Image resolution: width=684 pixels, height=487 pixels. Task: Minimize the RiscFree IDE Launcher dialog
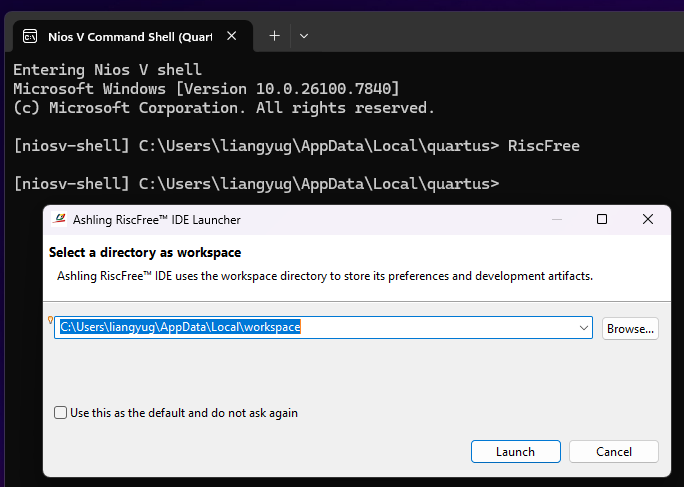555,219
